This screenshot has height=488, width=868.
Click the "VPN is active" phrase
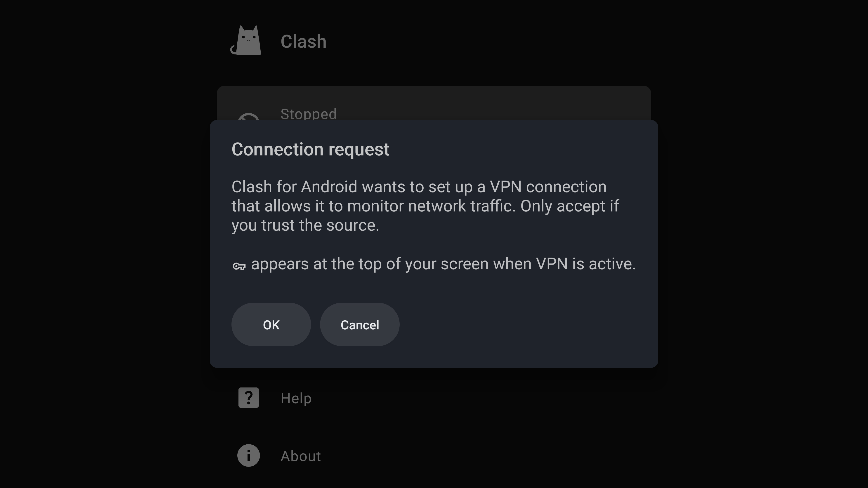click(x=585, y=264)
